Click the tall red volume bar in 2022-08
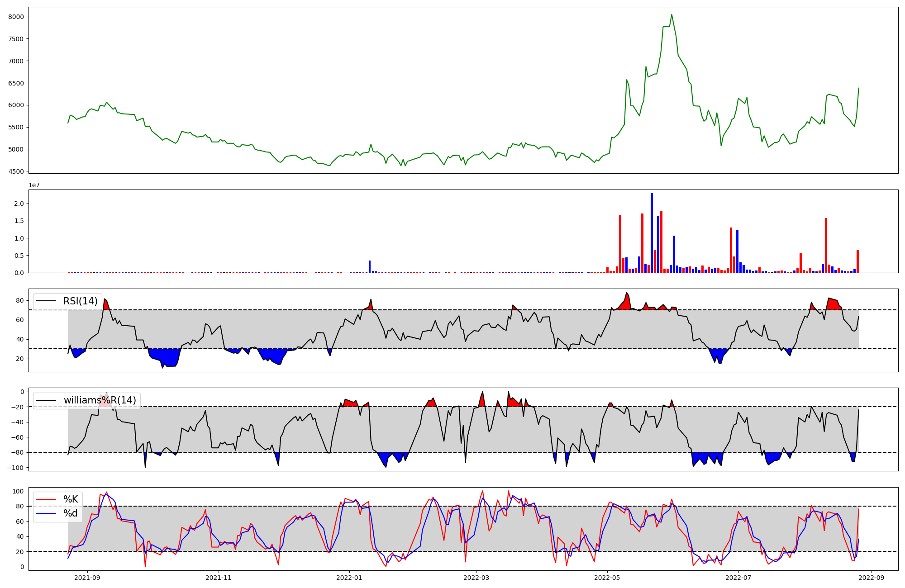 [826, 245]
